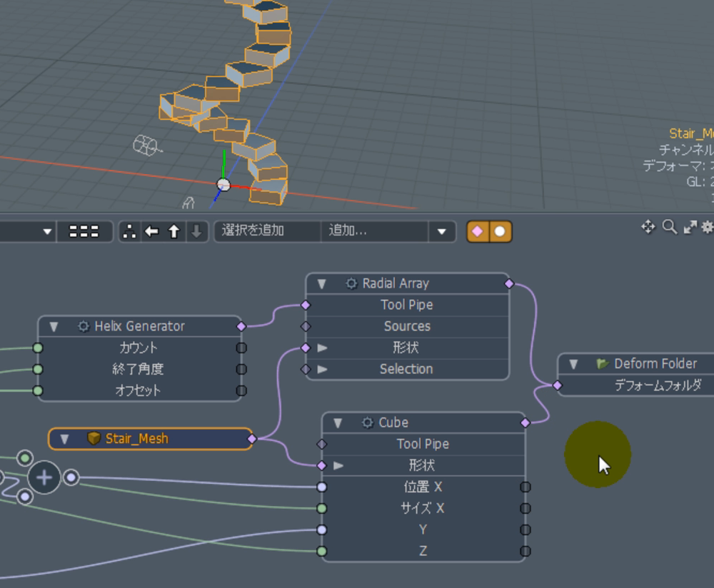Click the pan view move icon
The height and width of the screenshot is (588, 714).
(648, 227)
